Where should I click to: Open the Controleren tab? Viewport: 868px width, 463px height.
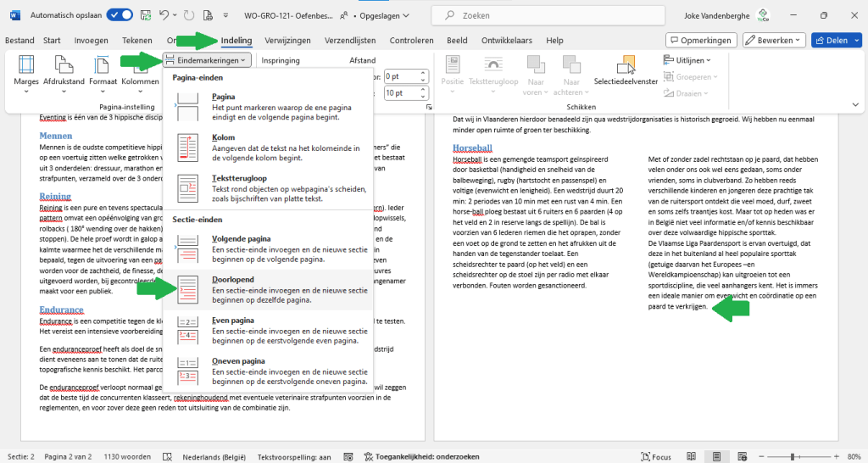pos(411,41)
